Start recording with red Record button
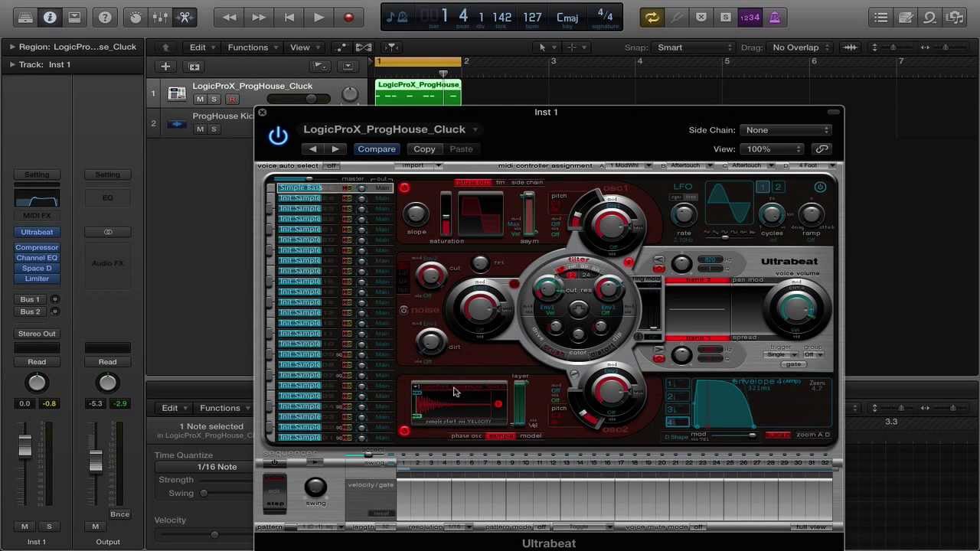 pos(348,17)
